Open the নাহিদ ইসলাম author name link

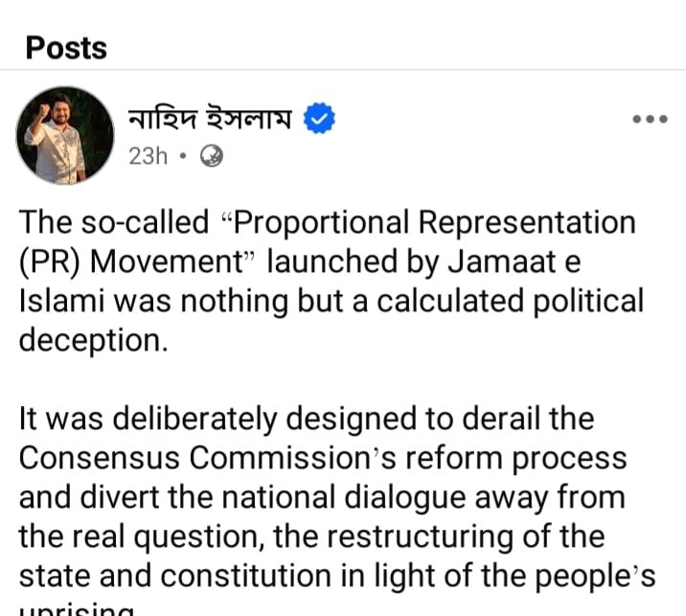coord(210,120)
